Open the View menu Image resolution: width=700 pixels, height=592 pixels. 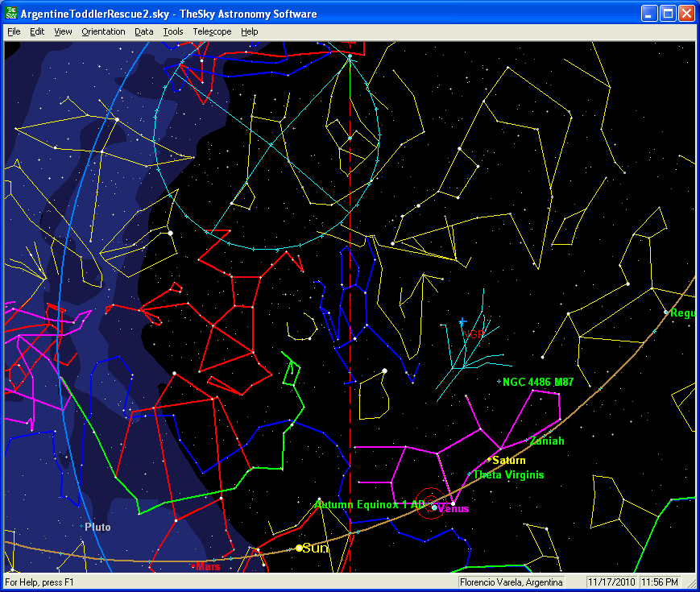tap(63, 31)
